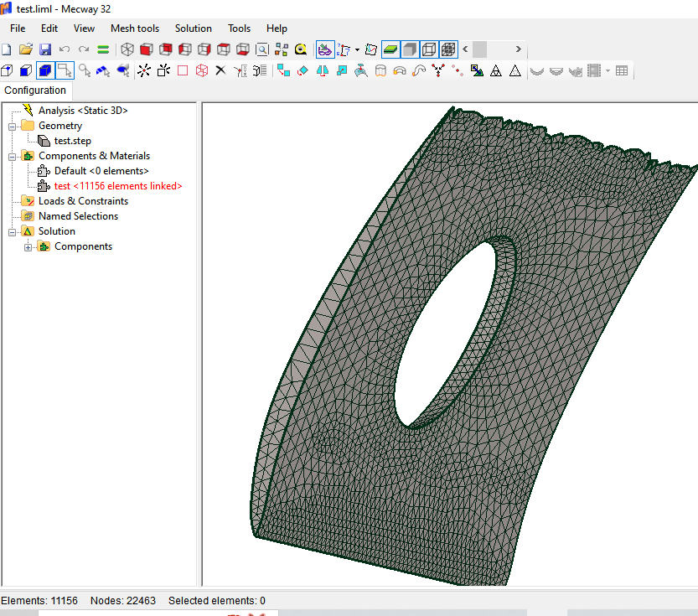
Task: Click the Solve icon with green bars
Action: click(103, 49)
